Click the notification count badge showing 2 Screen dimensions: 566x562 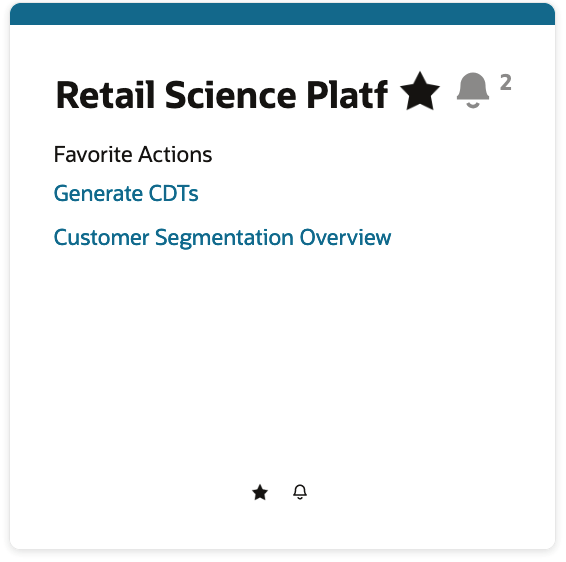click(506, 82)
